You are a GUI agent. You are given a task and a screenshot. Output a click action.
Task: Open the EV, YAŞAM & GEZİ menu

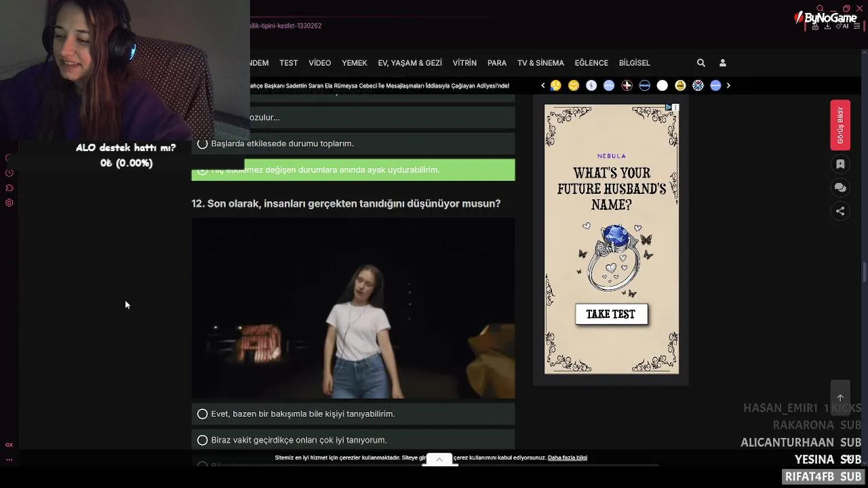(410, 63)
